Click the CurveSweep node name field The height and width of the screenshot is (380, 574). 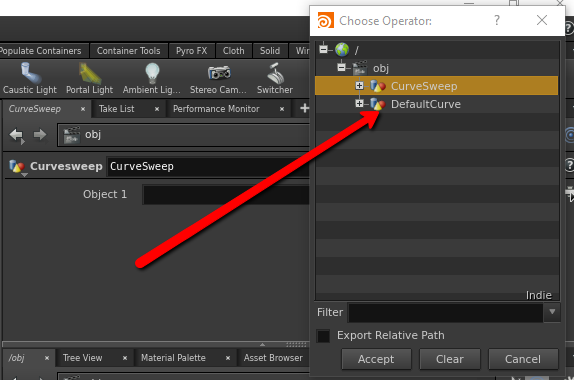click(209, 167)
